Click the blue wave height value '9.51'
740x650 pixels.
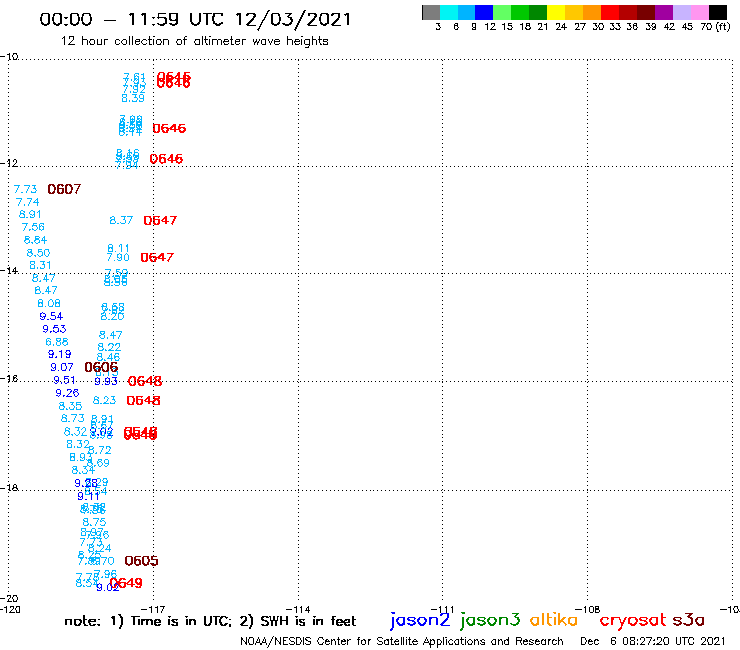[64, 380]
